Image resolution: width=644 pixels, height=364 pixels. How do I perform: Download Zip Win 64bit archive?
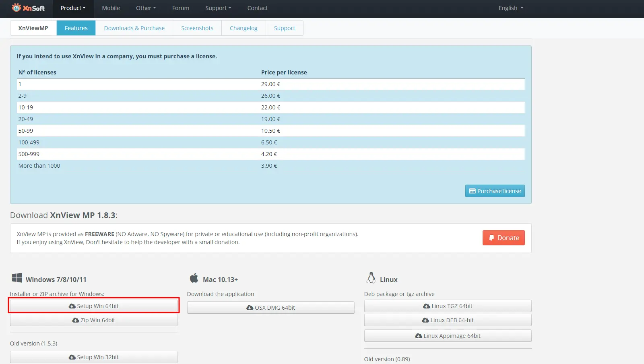(94, 320)
